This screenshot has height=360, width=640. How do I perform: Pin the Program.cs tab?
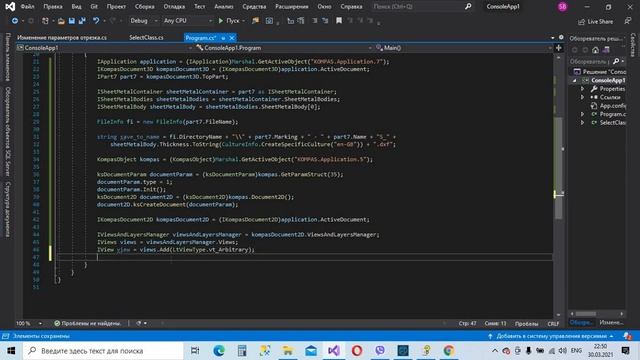pos(223,38)
